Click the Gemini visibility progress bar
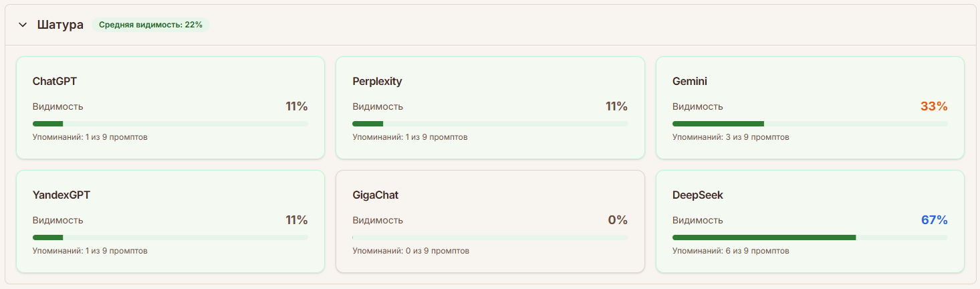 (810, 124)
